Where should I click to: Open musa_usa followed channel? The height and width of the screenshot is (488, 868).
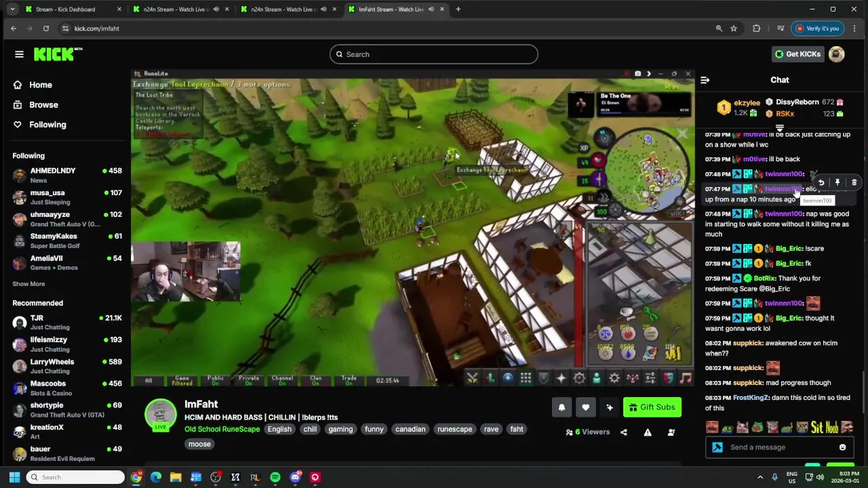(x=66, y=197)
